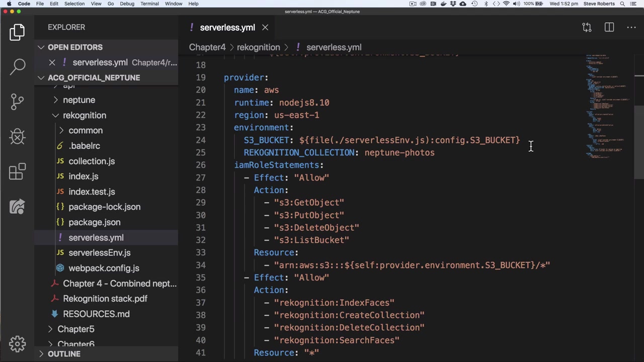This screenshot has height=362, width=644.
Task: Open the Search view in activity bar
Action: pyautogui.click(x=17, y=66)
